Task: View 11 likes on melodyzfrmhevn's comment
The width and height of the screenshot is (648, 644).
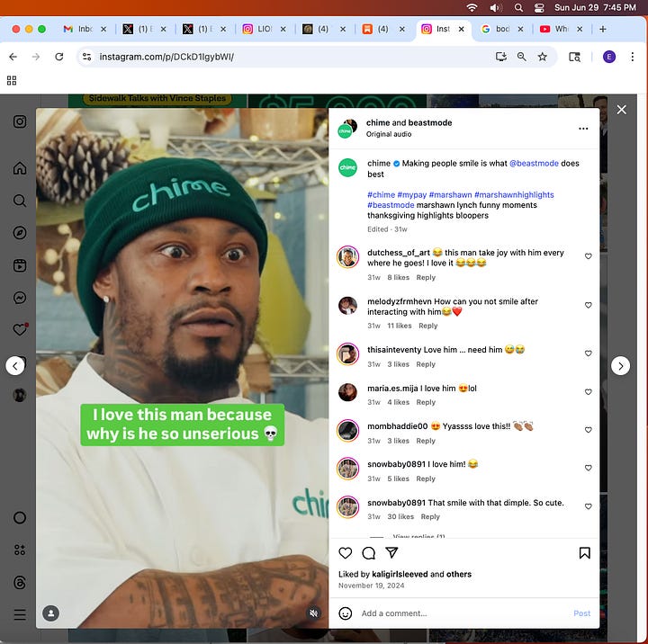Action: [400, 326]
